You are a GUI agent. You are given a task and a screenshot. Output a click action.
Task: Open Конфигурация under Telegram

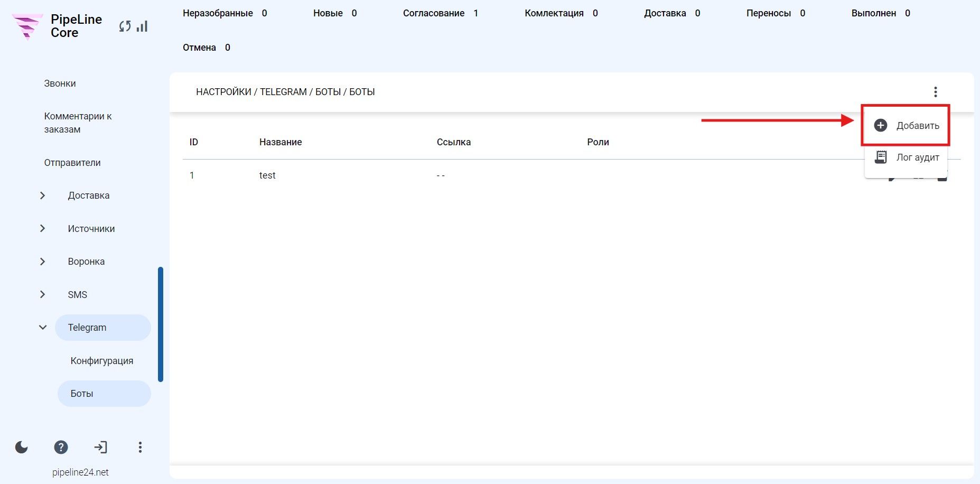tap(102, 361)
